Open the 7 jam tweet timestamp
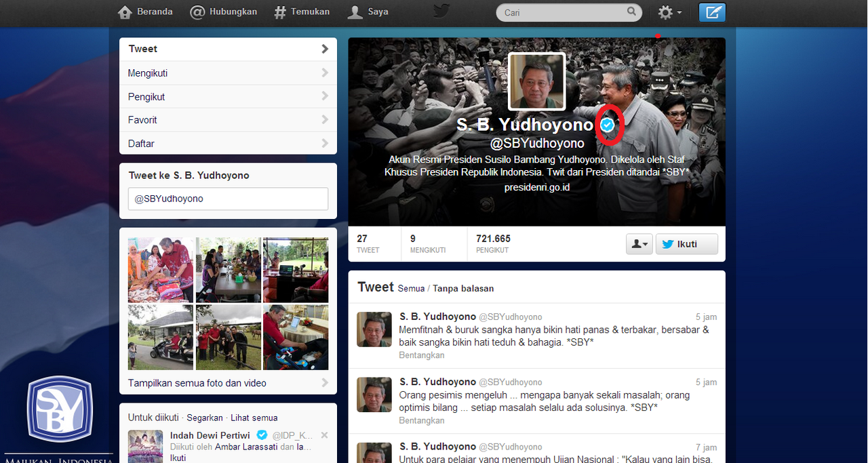Viewport: 868px width, 463px height. [706, 447]
